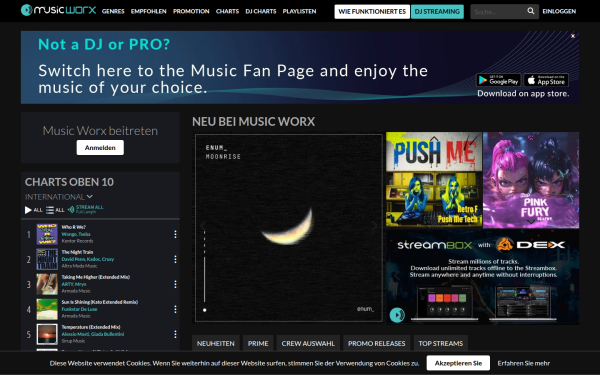Click the Stream All full length icon
Screen dimensions: 600x375
(85, 209)
